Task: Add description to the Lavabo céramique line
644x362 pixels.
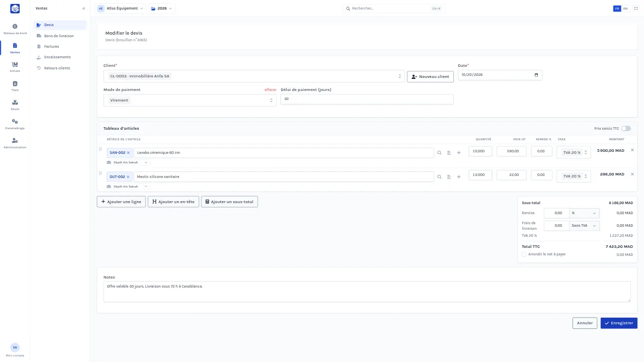Action: [x=449, y=153]
